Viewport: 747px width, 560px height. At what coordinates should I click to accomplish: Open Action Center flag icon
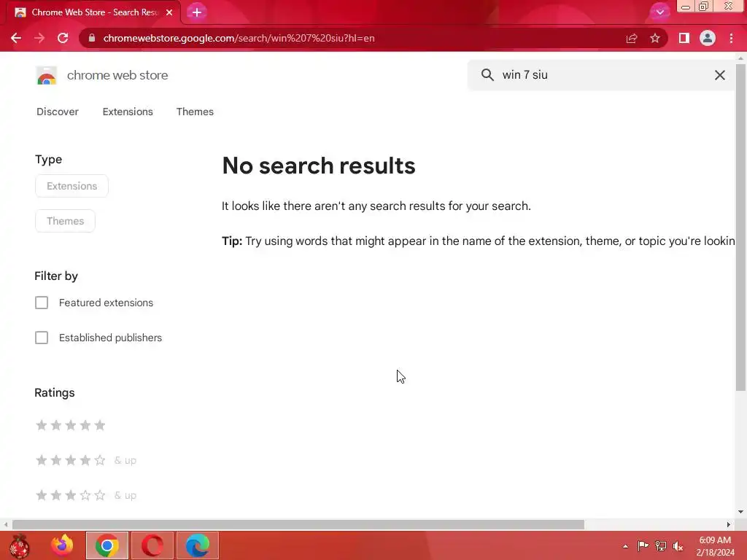pyautogui.click(x=643, y=546)
